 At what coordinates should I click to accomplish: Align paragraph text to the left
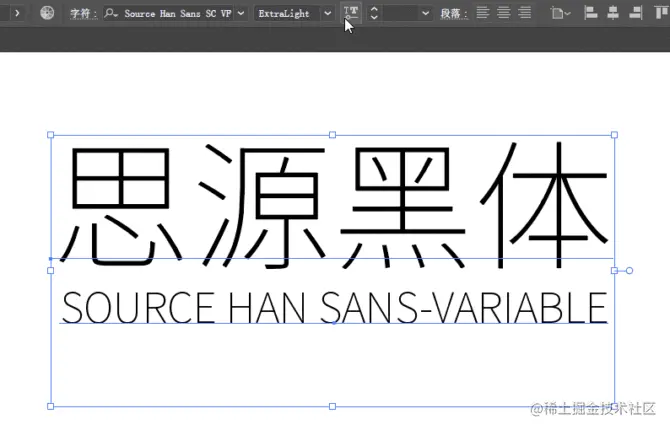[x=483, y=13]
